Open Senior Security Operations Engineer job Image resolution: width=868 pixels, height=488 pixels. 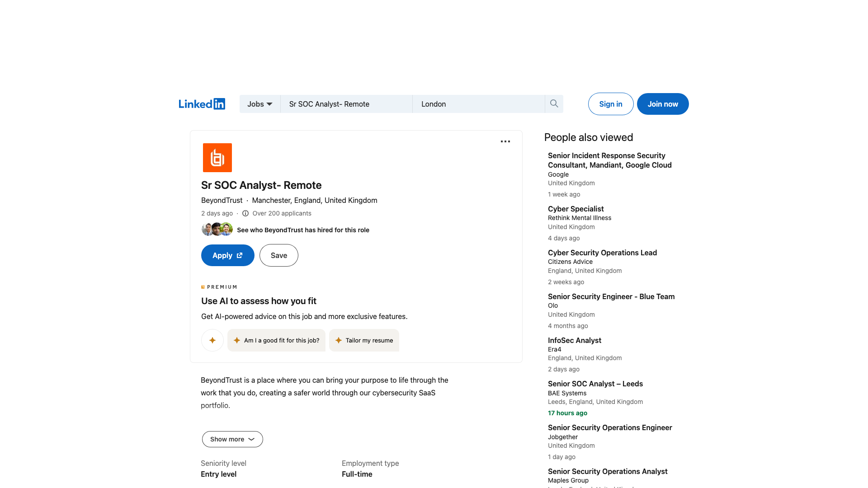pos(610,427)
